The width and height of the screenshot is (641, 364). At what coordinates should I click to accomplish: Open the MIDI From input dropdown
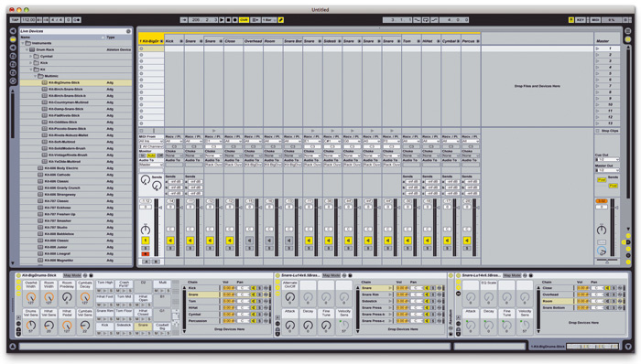tap(151, 141)
